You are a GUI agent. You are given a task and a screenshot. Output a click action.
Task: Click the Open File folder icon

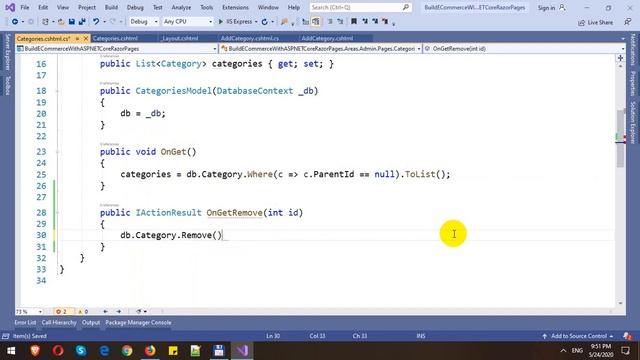61,22
